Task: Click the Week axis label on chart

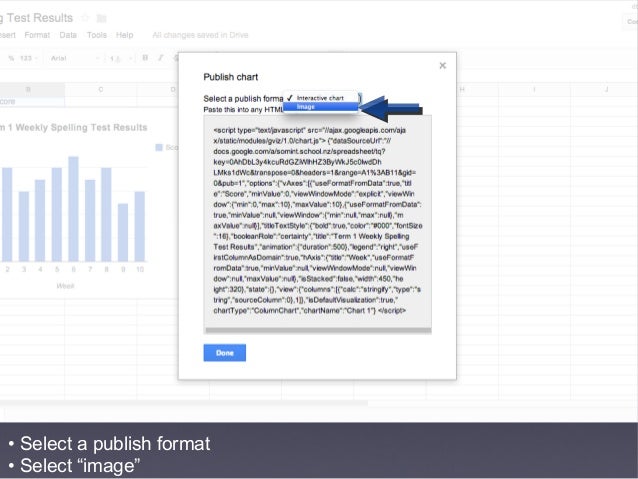Action: point(65,286)
